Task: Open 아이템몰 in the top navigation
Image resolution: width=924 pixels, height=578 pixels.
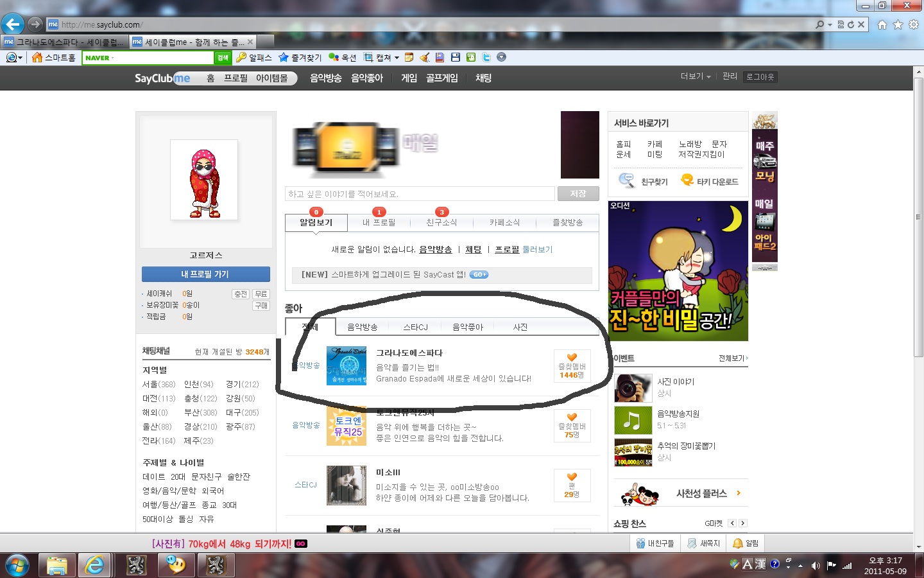Action: click(x=272, y=78)
